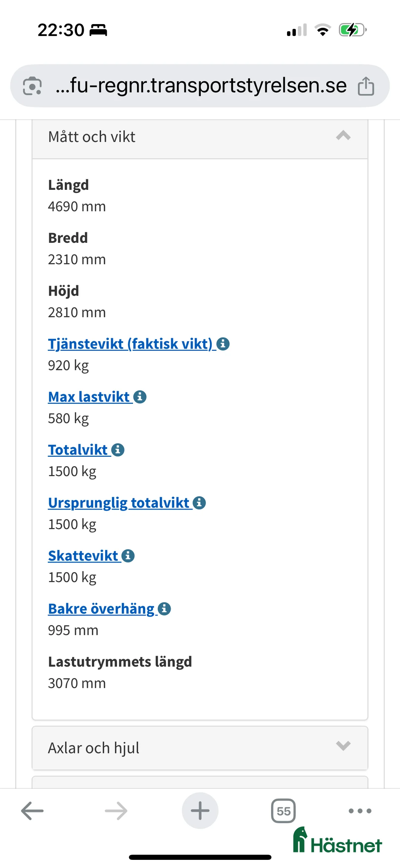Tap the Ursprunglig totalvikt info icon
The height and width of the screenshot is (868, 400).
[x=200, y=502]
